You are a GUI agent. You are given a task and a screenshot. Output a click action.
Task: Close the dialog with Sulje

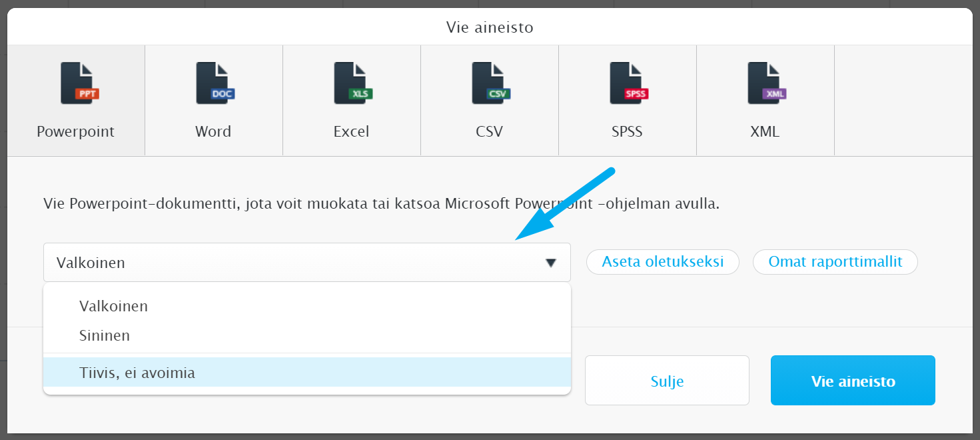(x=667, y=381)
